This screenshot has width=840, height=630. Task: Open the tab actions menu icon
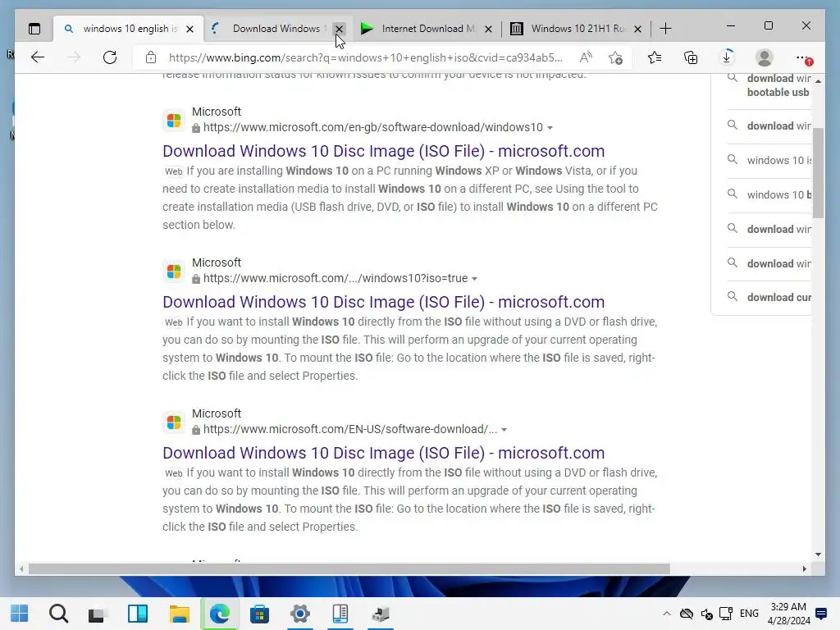[x=34, y=29]
